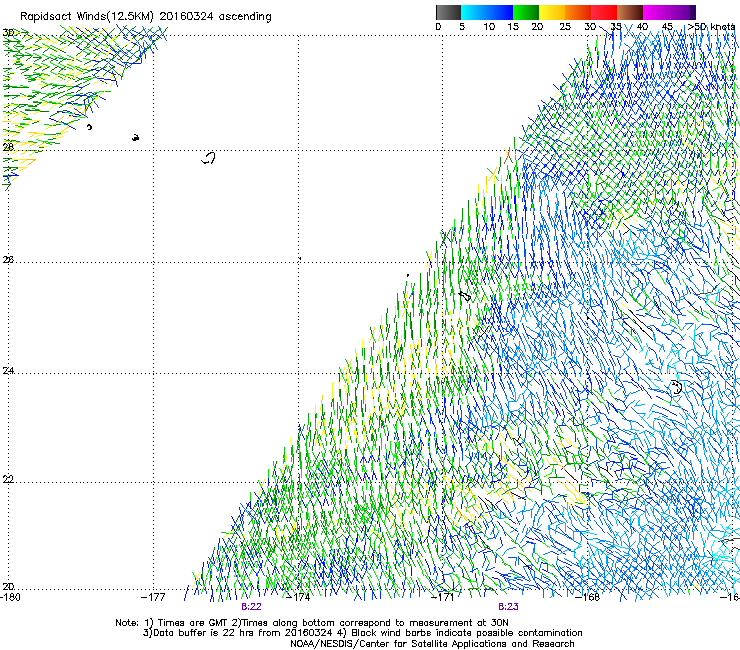
Task: Click the longitude label -171
Action: [x=443, y=597]
